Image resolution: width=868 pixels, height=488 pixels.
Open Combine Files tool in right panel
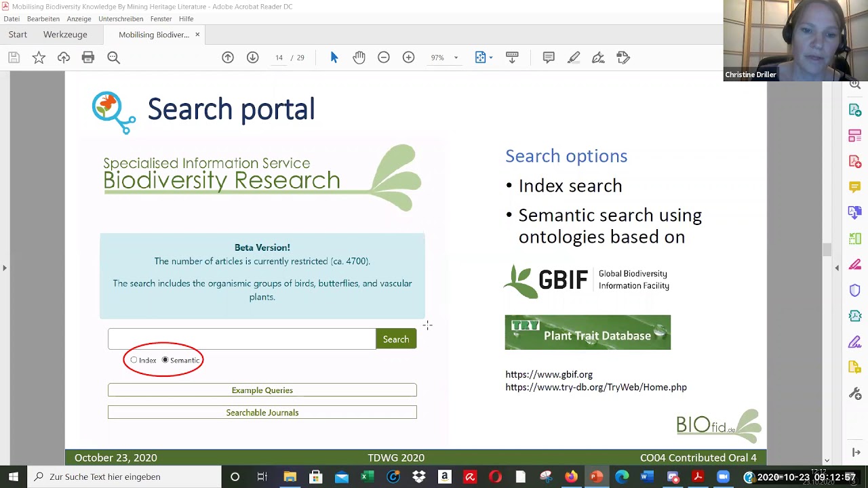click(x=854, y=213)
